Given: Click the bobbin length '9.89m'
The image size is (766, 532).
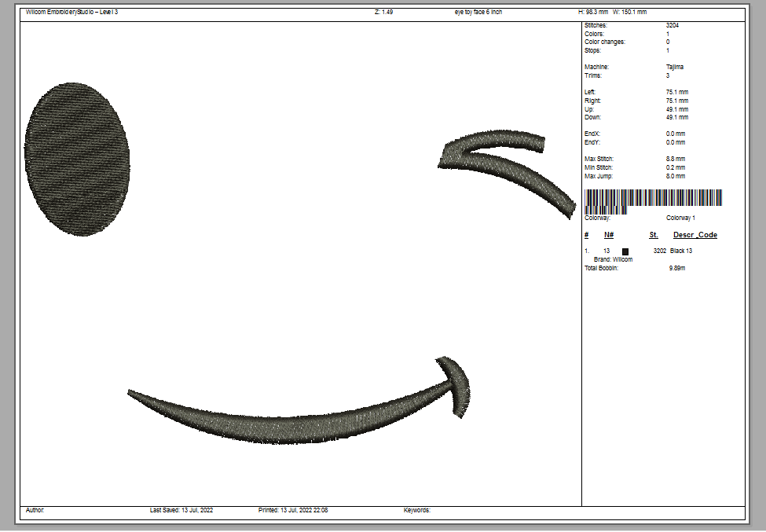Looking at the screenshot, I should pos(677,269).
